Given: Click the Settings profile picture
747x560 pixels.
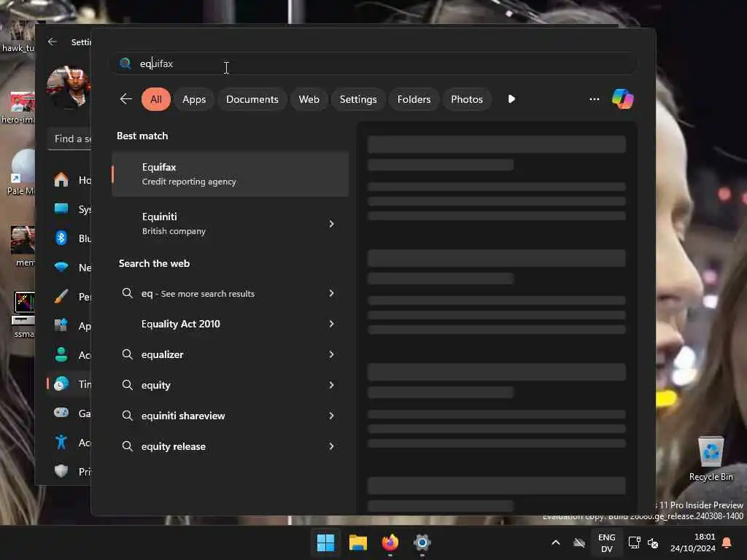Looking at the screenshot, I should [x=69, y=89].
